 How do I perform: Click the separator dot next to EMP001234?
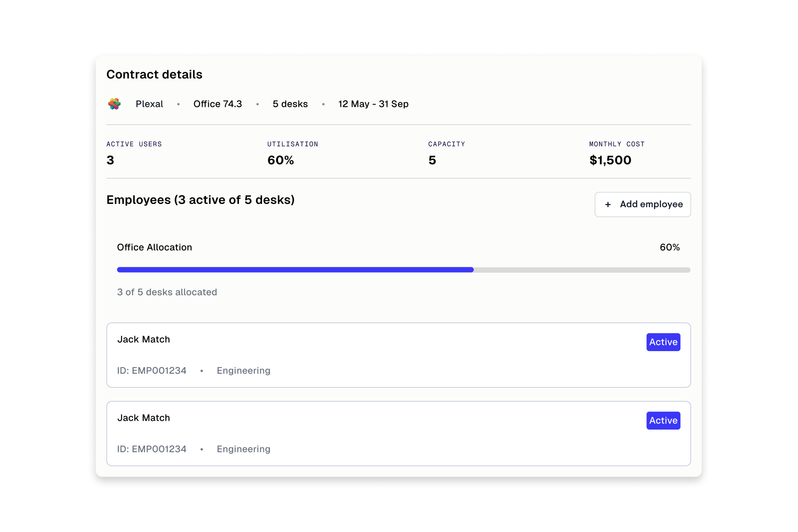[202, 371]
